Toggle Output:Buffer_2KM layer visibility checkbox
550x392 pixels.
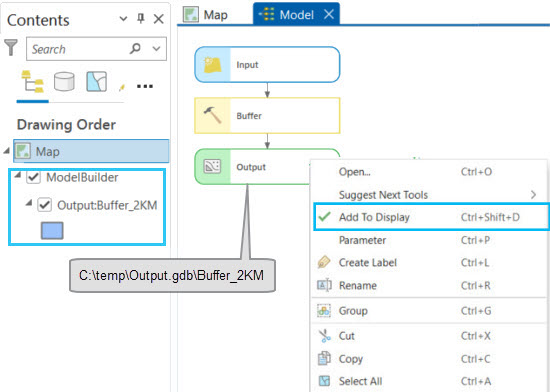pyautogui.click(x=45, y=205)
